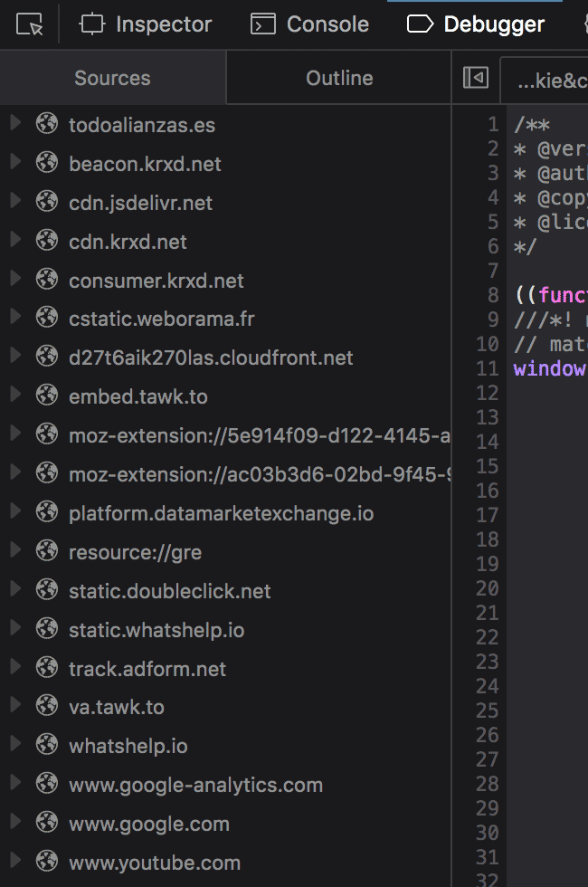Image resolution: width=588 pixels, height=887 pixels.
Task: Select www.google-analytics.com entry
Action: (x=195, y=786)
